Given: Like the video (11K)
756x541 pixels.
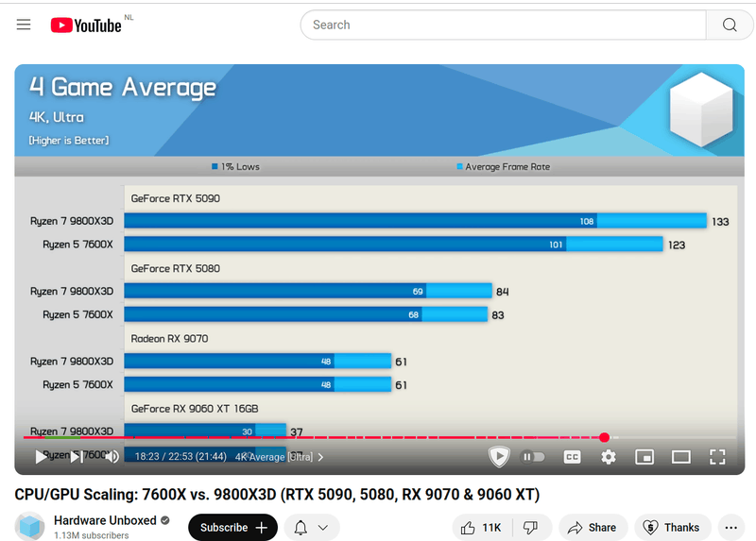Looking at the screenshot, I should tap(481, 528).
